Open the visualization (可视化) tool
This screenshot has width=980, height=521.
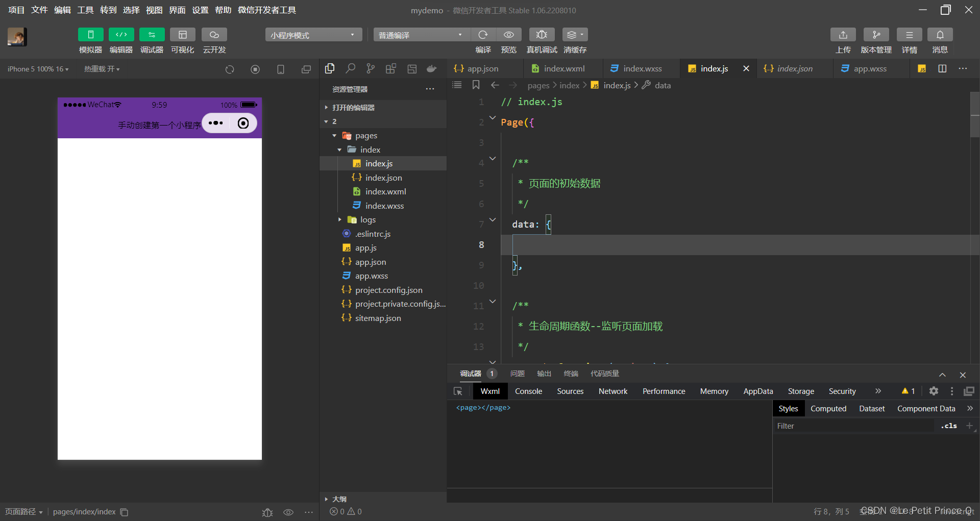tap(182, 35)
